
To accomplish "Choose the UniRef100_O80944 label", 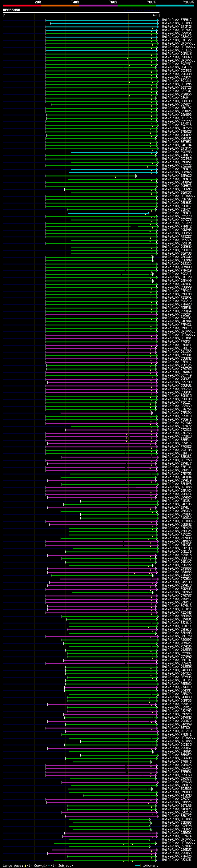I will (x=176, y=98).
